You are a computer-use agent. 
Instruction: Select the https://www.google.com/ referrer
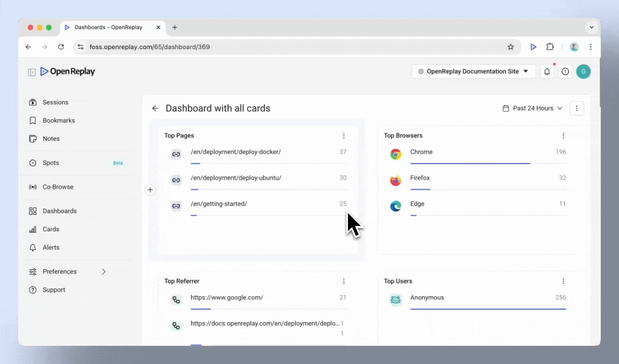pyautogui.click(x=227, y=297)
